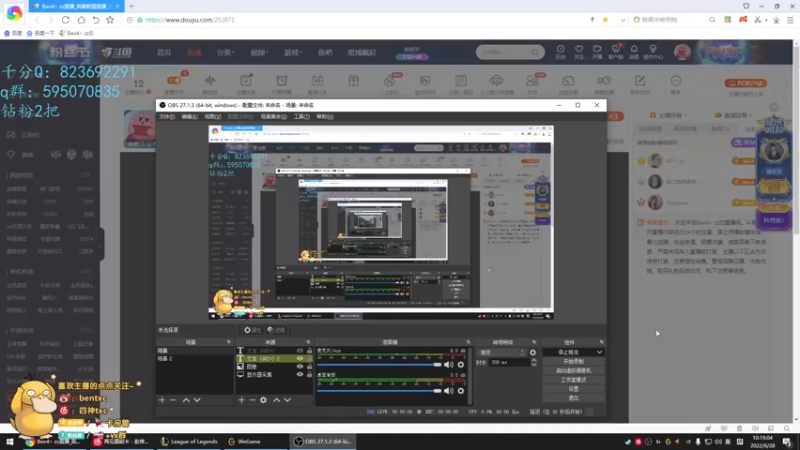Mute 桌面音频 audio channel
This screenshot has height=450, width=800.
point(448,391)
